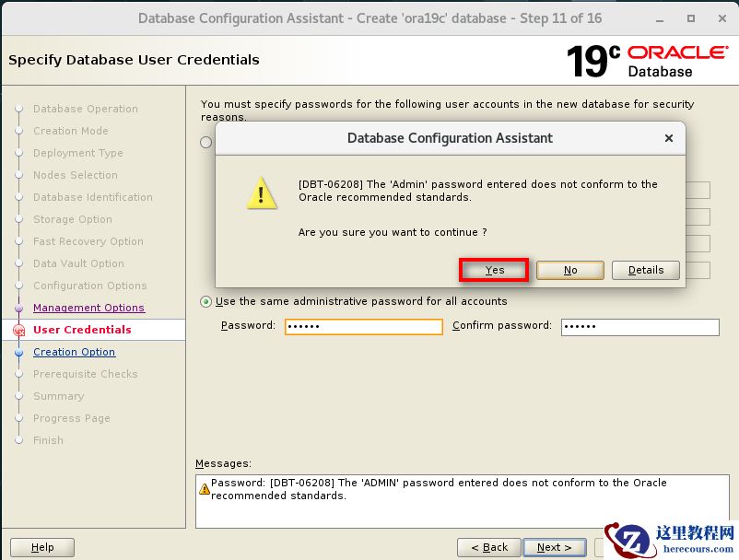Click 'Database Identification' step text
This screenshot has width=739, height=560.
pos(93,197)
